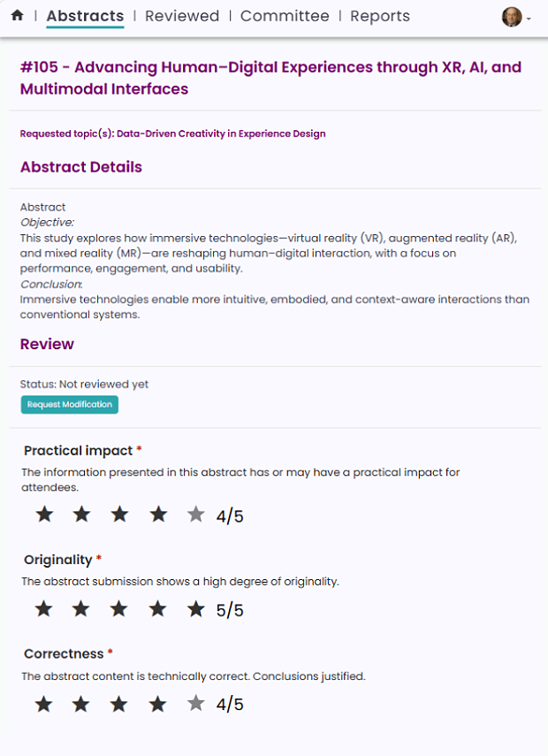Open the profile avatar icon
This screenshot has width=548, height=756.
511,16
